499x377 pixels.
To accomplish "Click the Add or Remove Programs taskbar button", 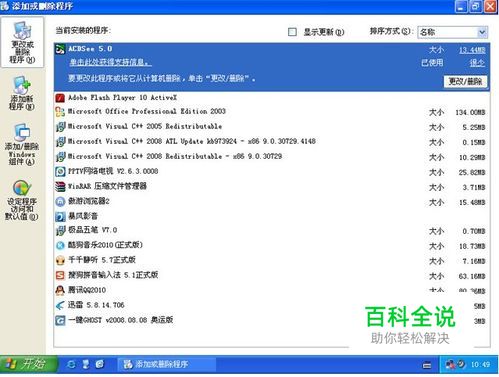I will [x=167, y=364].
